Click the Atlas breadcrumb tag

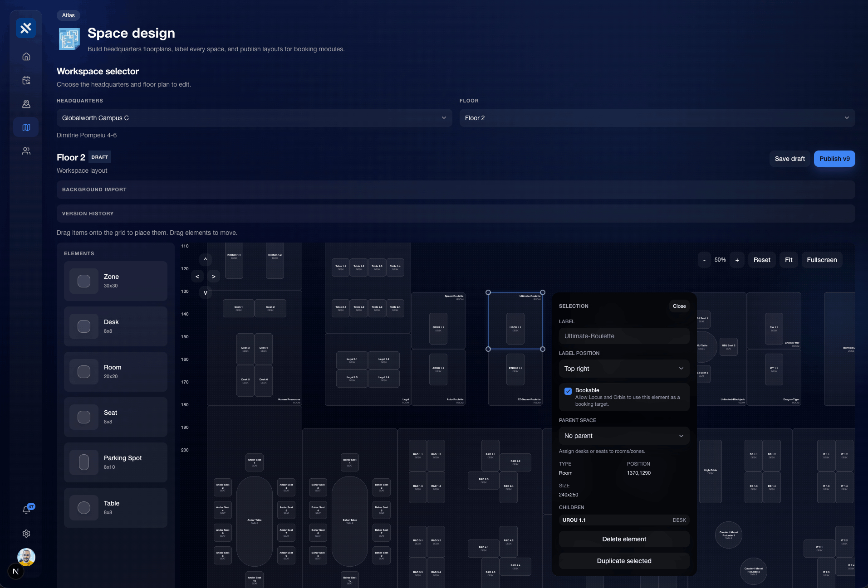[69, 15]
